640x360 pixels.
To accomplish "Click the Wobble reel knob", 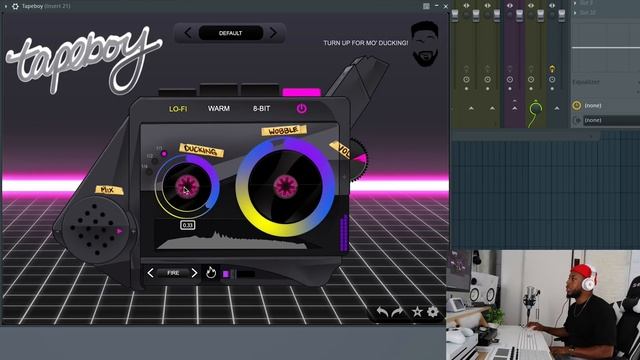I will pyautogui.click(x=285, y=187).
